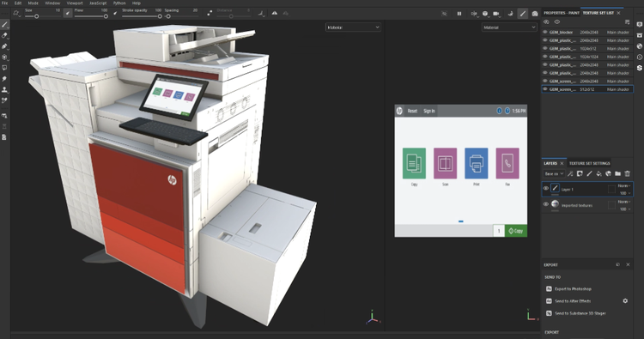644x339 pixels.
Task: Switch to Painting mode brush icon
Action: tap(522, 14)
